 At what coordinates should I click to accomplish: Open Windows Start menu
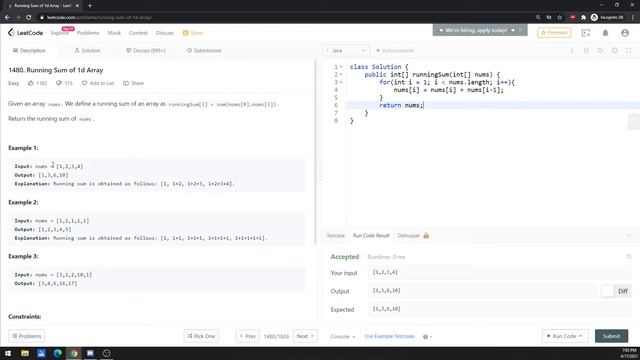[x=8, y=353]
